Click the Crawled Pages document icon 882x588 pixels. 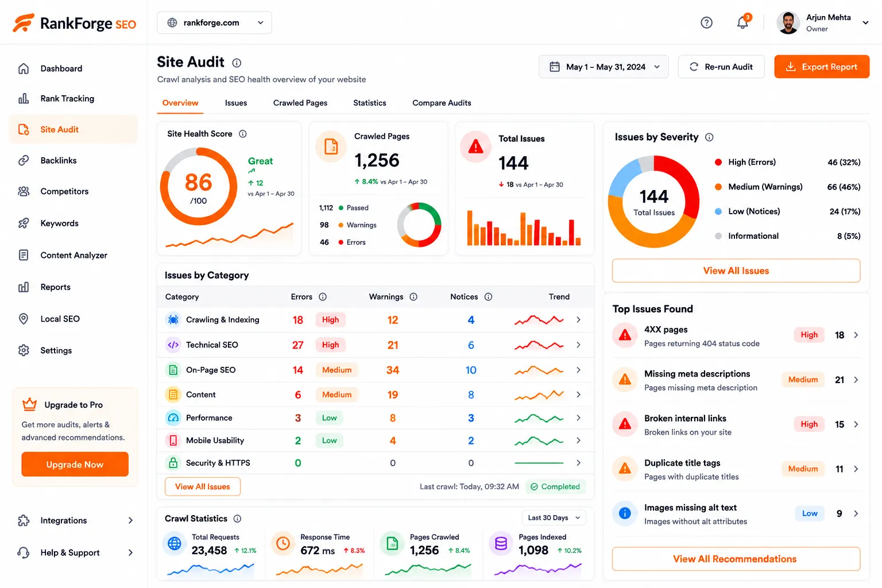(331, 146)
